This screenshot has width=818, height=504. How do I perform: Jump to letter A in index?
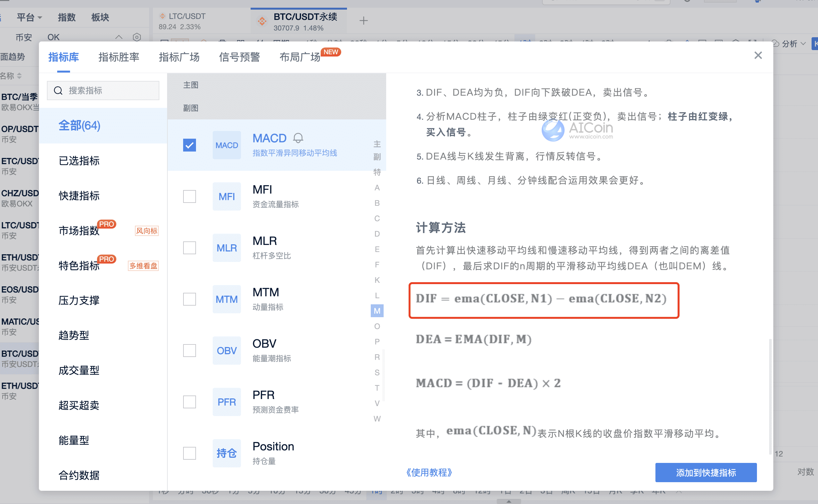(377, 188)
